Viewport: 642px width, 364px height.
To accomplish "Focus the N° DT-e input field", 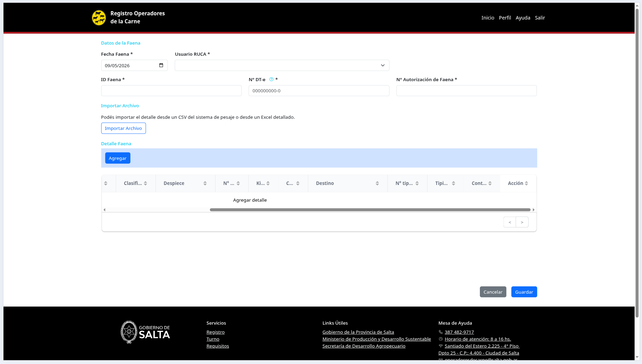I will [x=319, y=91].
